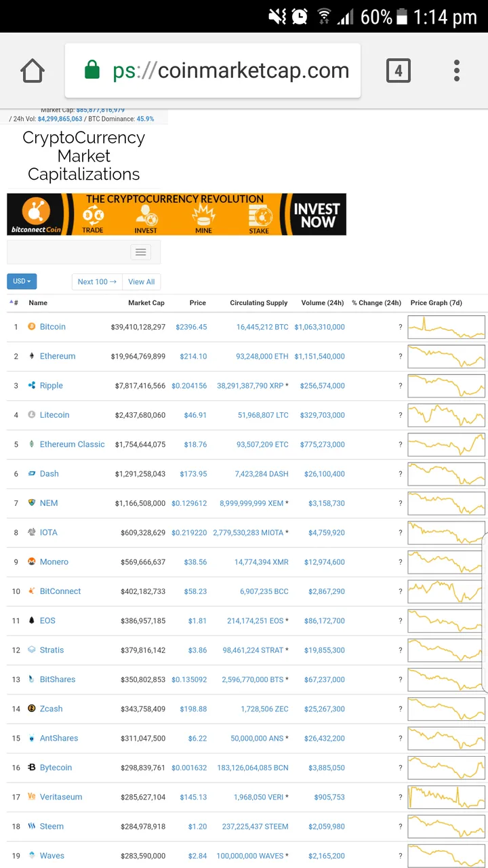Image resolution: width=488 pixels, height=868 pixels.
Task: Open the Bitcoin name link
Action: 53,326
